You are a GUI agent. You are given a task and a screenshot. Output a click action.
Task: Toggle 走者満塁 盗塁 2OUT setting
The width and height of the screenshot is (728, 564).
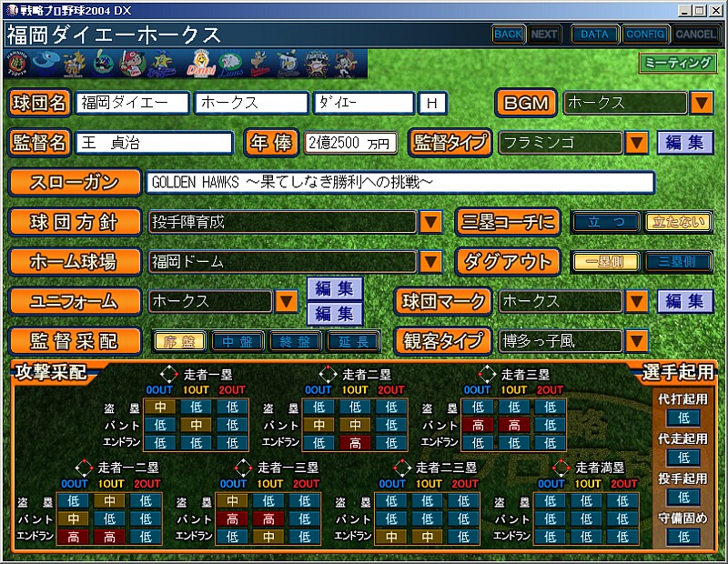click(x=622, y=501)
